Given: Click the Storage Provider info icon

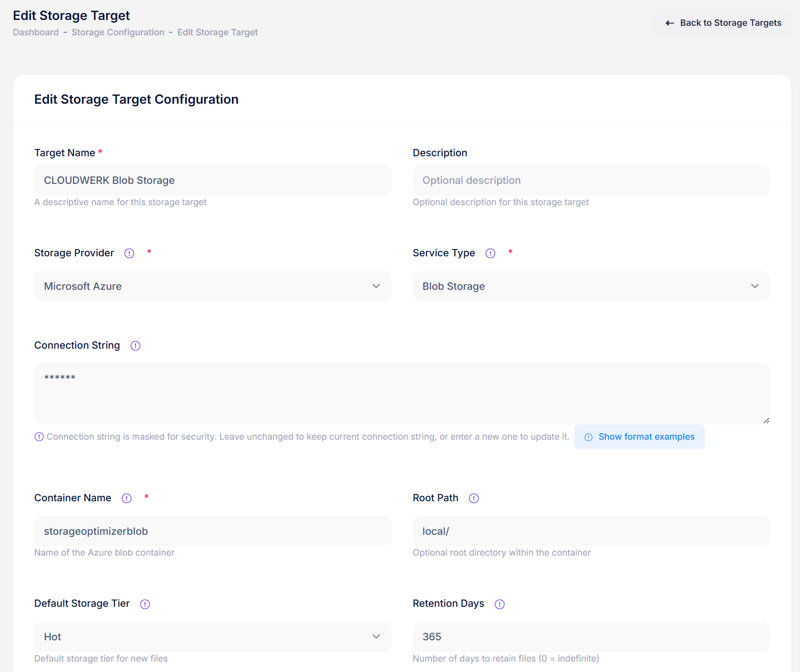Looking at the screenshot, I should (129, 253).
